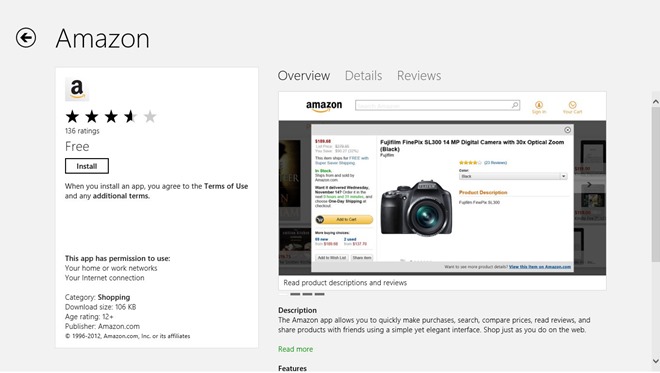
Task: Click the Amazon app logo icon
Action: tap(77, 89)
